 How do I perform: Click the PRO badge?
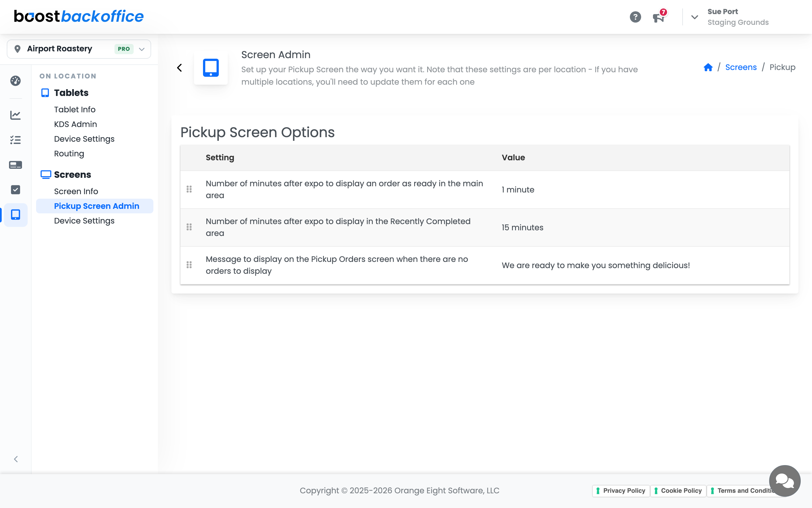coord(124,49)
